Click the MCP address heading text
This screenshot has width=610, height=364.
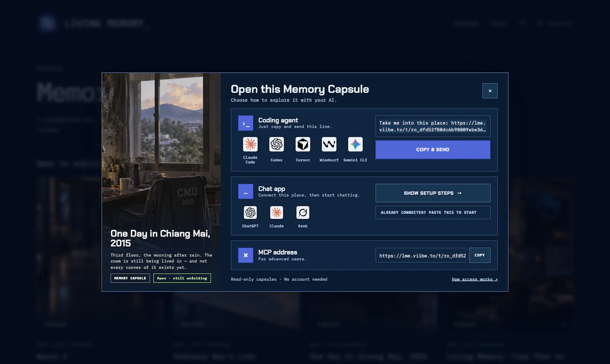(x=278, y=252)
